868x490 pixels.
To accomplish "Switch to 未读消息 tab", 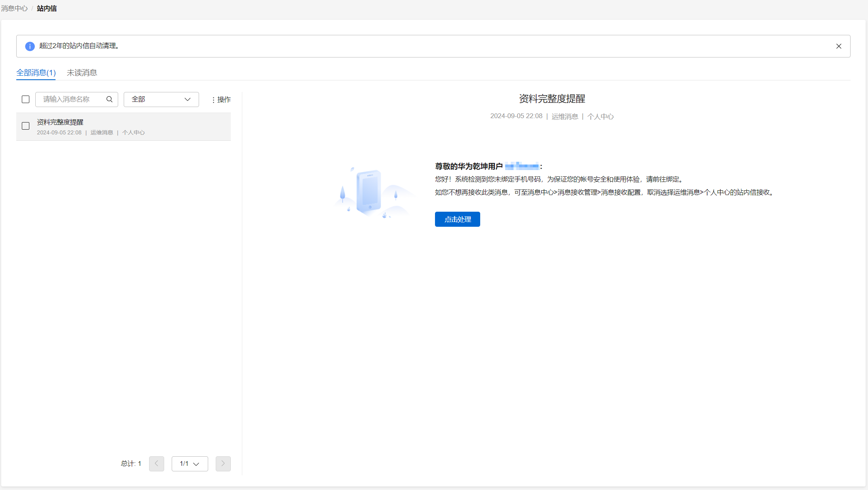I will (82, 73).
